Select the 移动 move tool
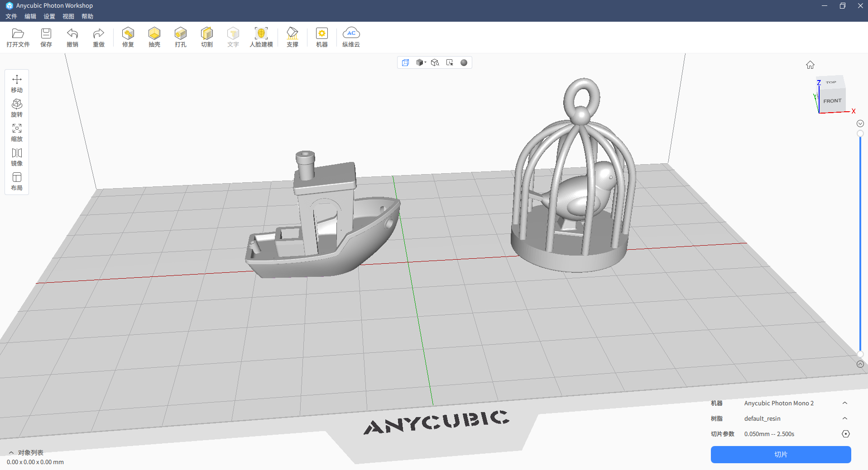 coord(17,84)
